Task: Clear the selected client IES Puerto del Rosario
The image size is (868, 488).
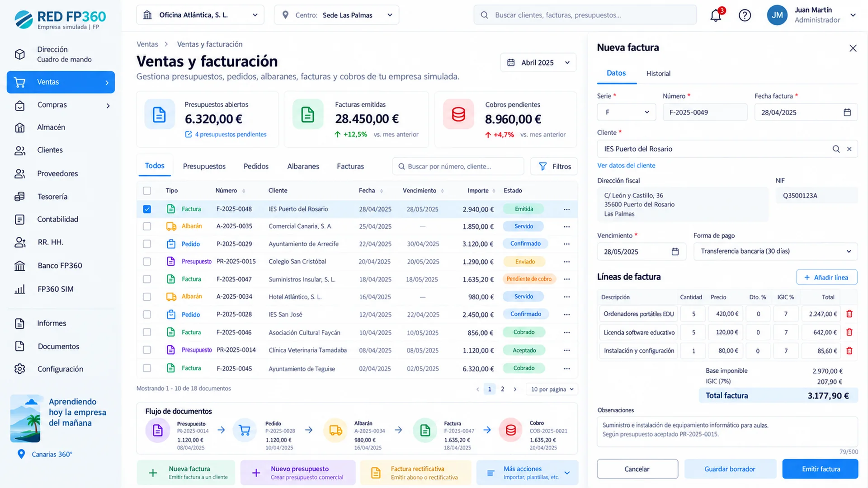Action: 849,149
